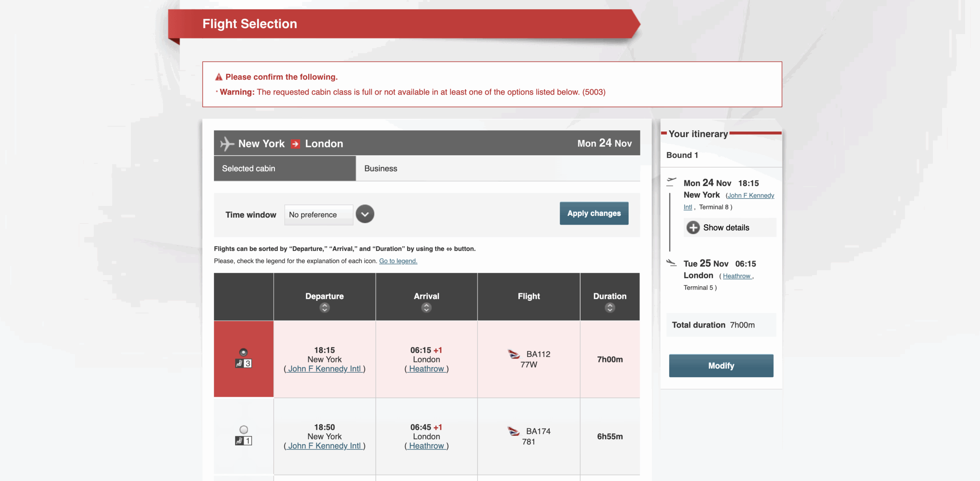
Task: Click the Duration sort chevrons
Action: [609, 307]
